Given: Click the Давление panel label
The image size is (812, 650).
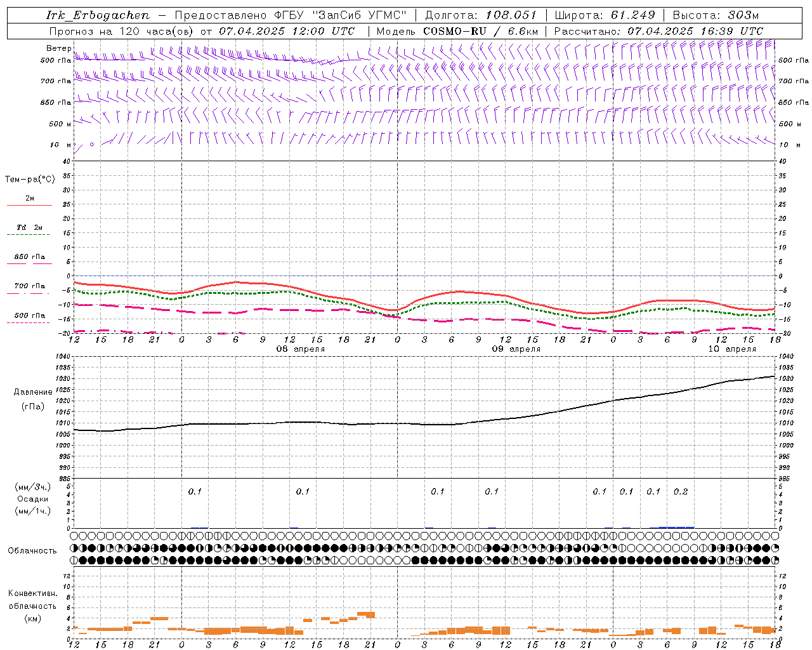Looking at the screenshot, I should coord(33,392).
